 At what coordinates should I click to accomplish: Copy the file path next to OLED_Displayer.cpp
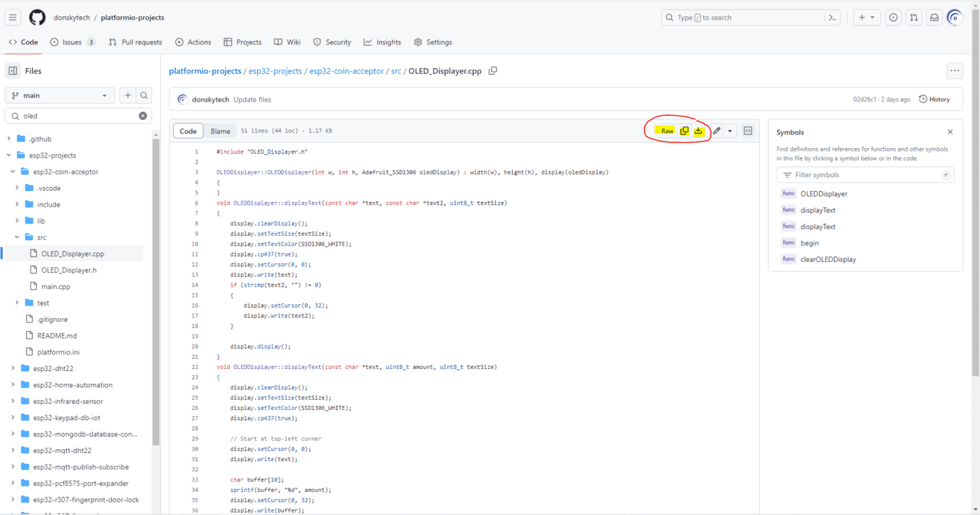(x=493, y=71)
